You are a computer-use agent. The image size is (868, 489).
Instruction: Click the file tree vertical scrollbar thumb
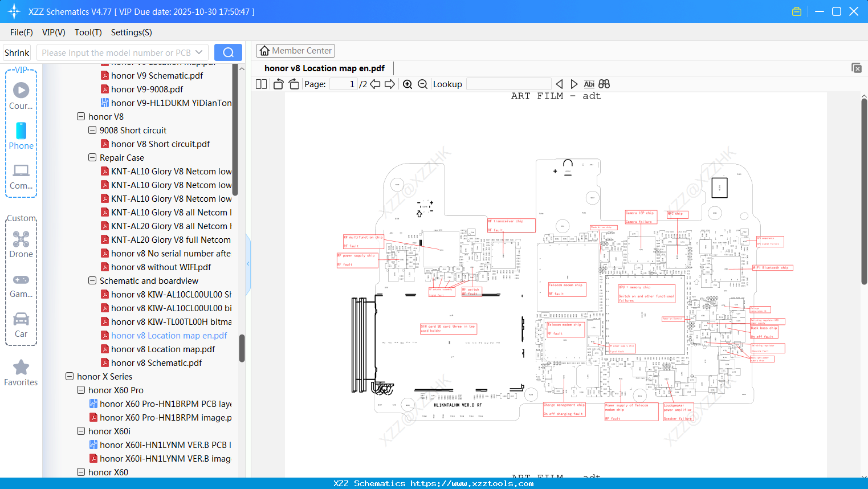(x=242, y=348)
